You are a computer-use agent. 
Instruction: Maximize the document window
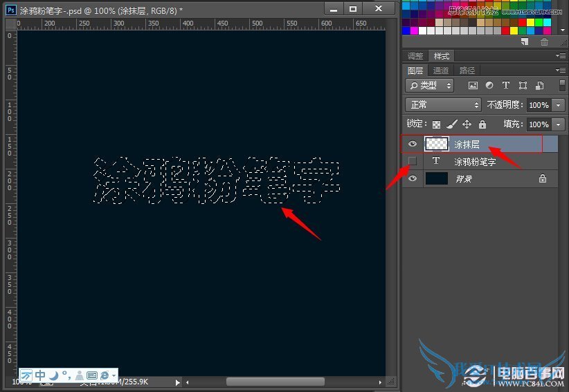pos(353,9)
